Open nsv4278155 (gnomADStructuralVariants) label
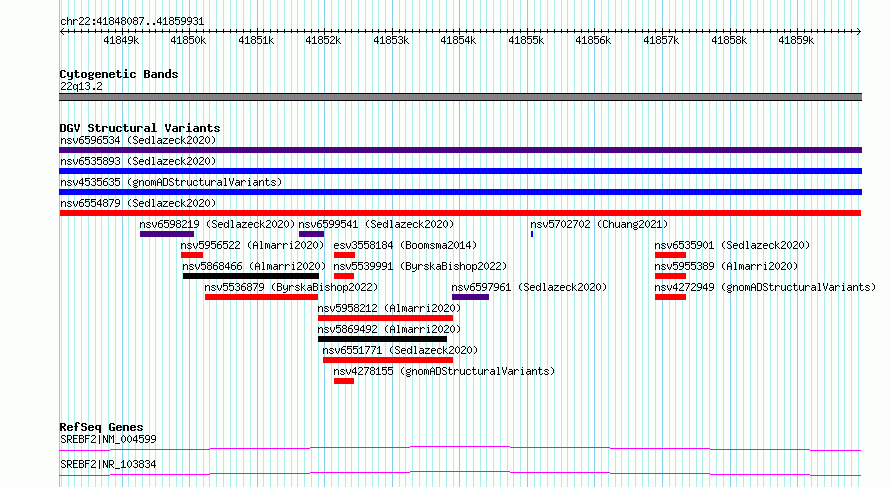Screen dimensions: 890x487 444,371
